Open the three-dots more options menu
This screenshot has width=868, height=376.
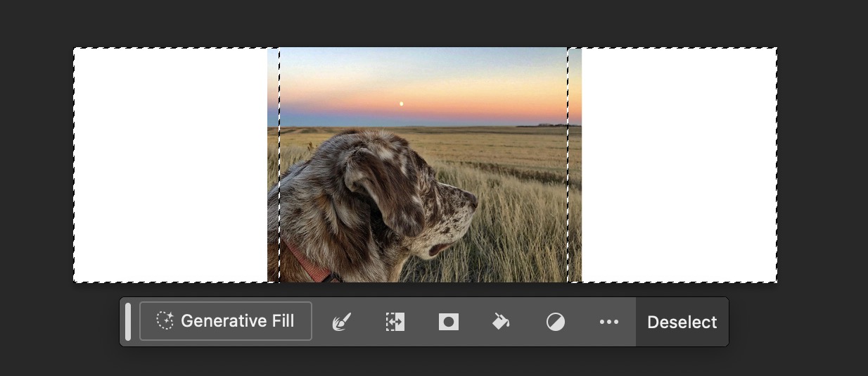click(x=608, y=322)
